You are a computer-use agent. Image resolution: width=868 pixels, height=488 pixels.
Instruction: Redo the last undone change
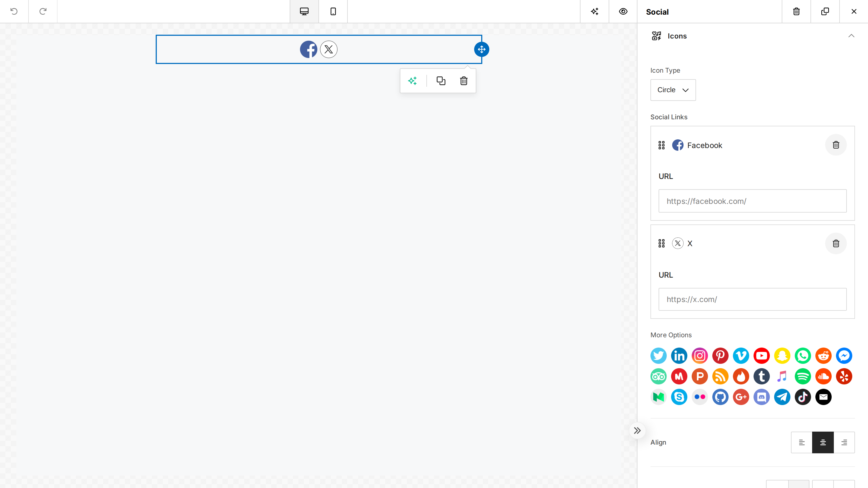tap(43, 11)
